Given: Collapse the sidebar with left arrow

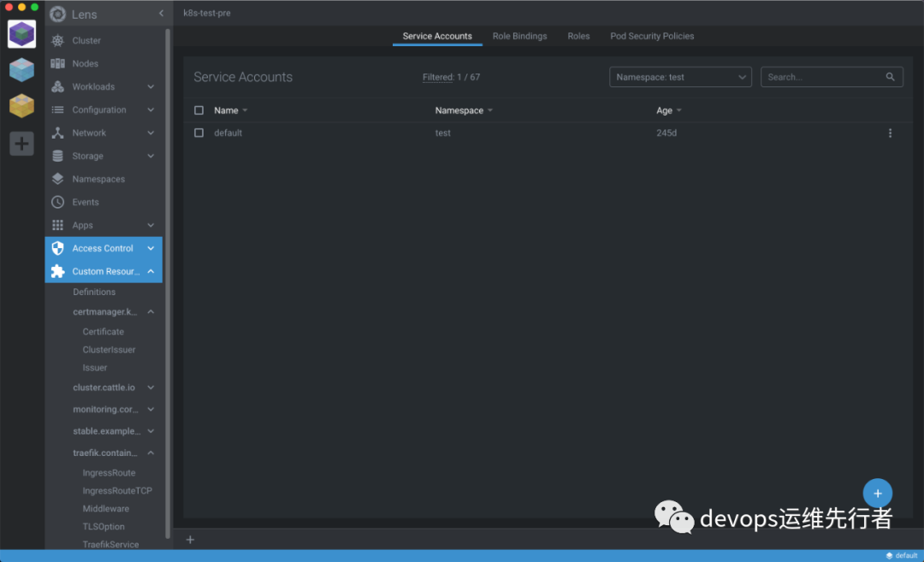Looking at the screenshot, I should coord(161,14).
